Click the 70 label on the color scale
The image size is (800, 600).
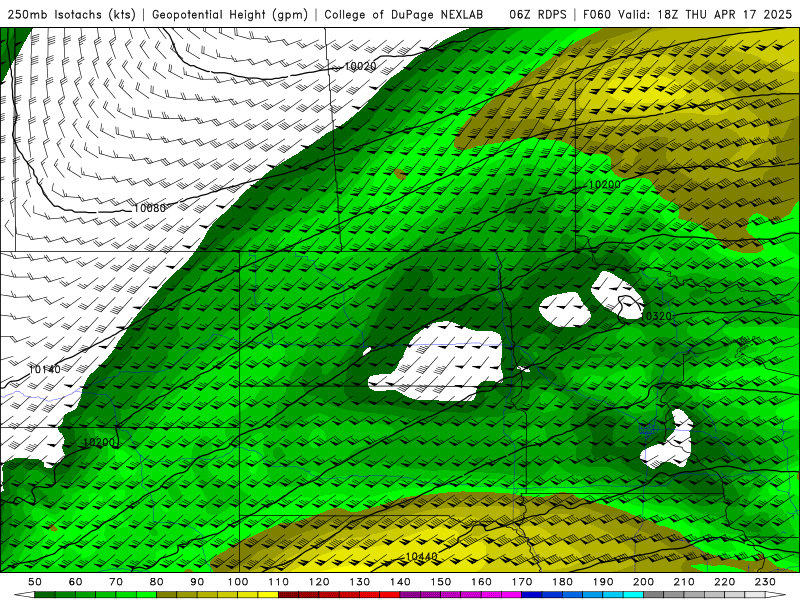[x=116, y=582]
